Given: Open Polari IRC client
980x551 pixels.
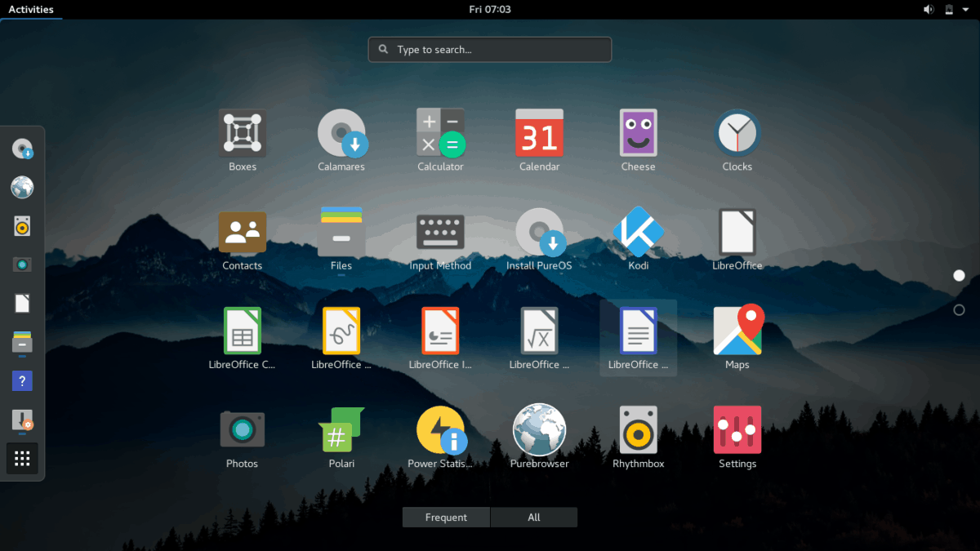Looking at the screenshot, I should 341,429.
